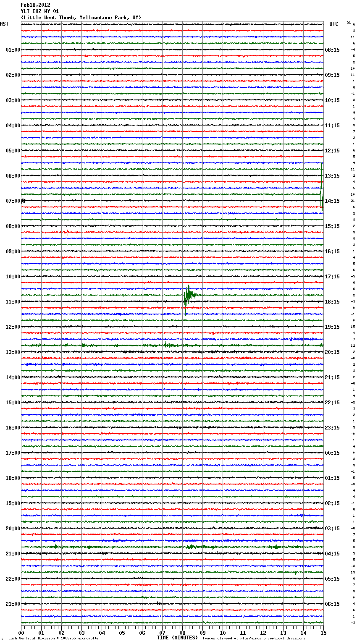Click the 21:15 UTC time label
This screenshot has width=357, height=644.
click(332, 377)
